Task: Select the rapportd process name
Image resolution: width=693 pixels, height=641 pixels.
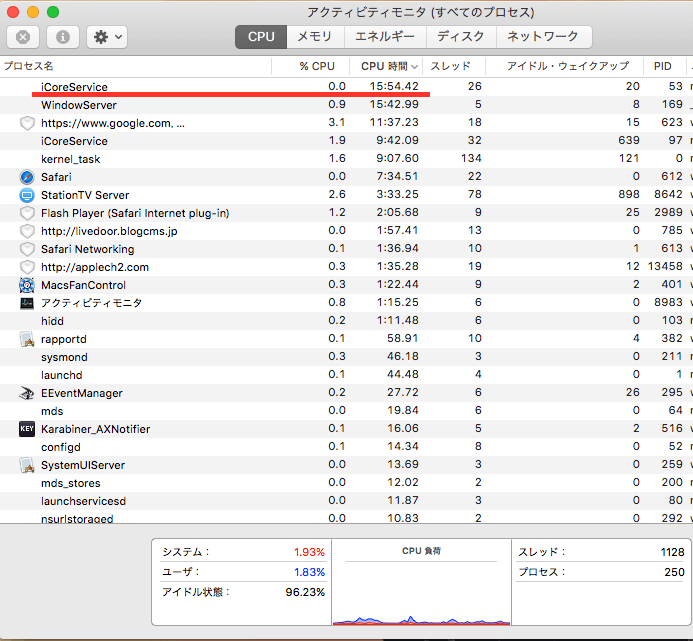Action: tap(64, 339)
